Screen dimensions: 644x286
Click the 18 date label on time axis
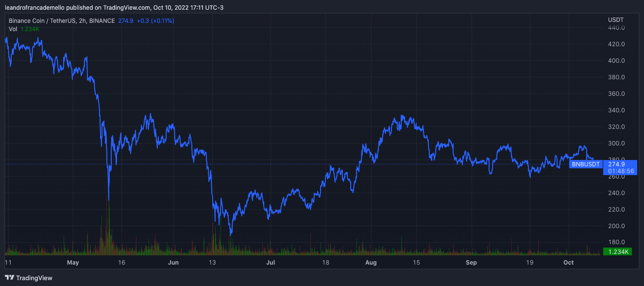click(x=325, y=263)
